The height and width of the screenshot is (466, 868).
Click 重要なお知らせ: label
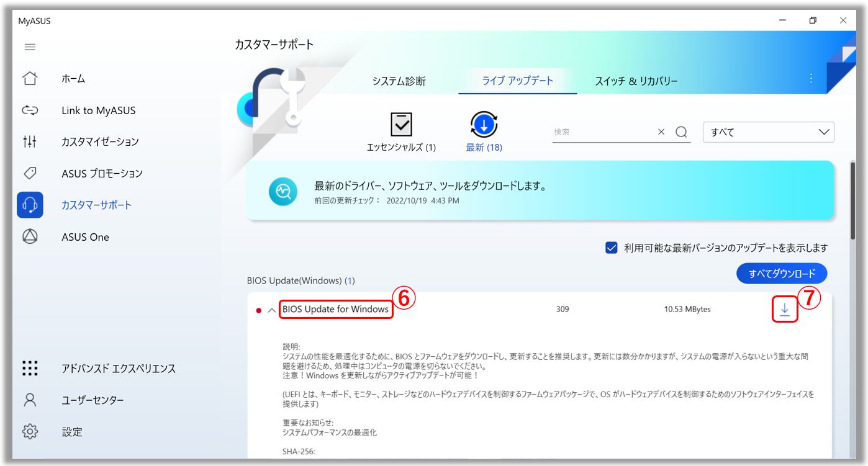(x=308, y=423)
